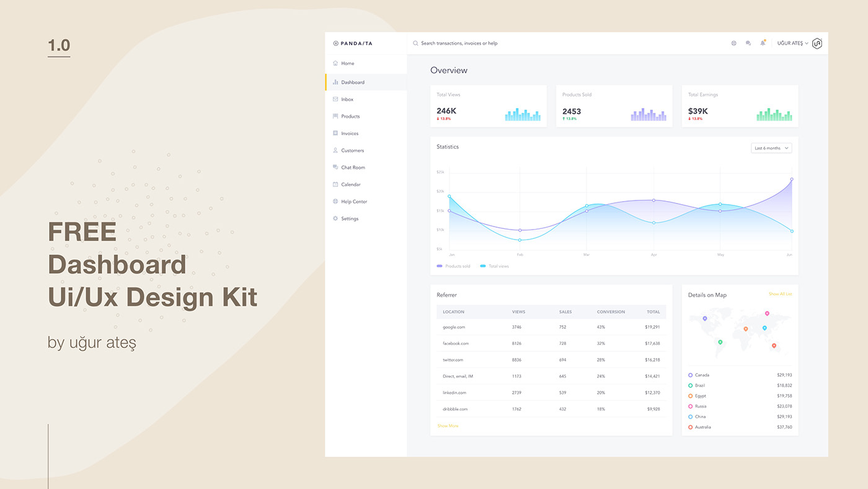868x489 pixels.
Task: Click the Russia list entry
Action: (740, 406)
